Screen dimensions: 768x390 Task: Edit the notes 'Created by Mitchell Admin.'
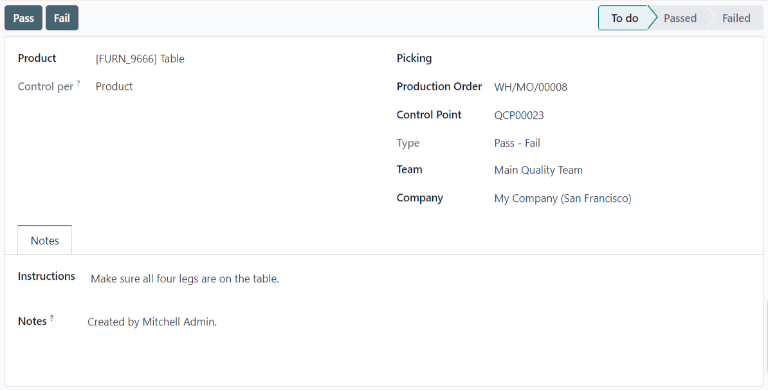point(152,322)
